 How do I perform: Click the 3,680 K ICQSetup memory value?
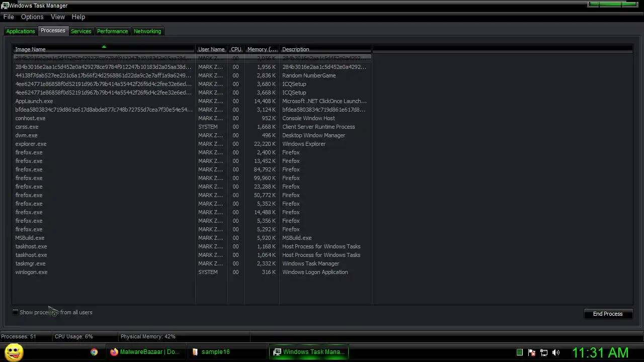tap(266, 84)
